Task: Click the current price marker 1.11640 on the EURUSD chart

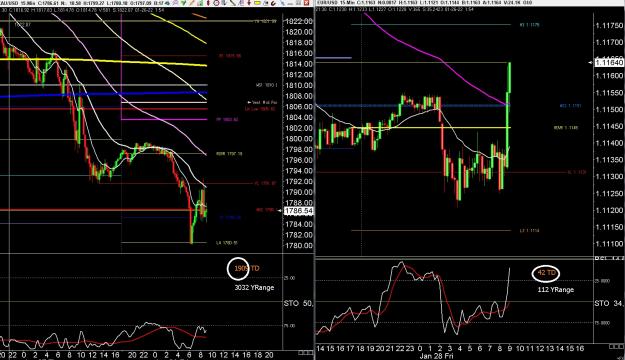Action: click(x=609, y=63)
